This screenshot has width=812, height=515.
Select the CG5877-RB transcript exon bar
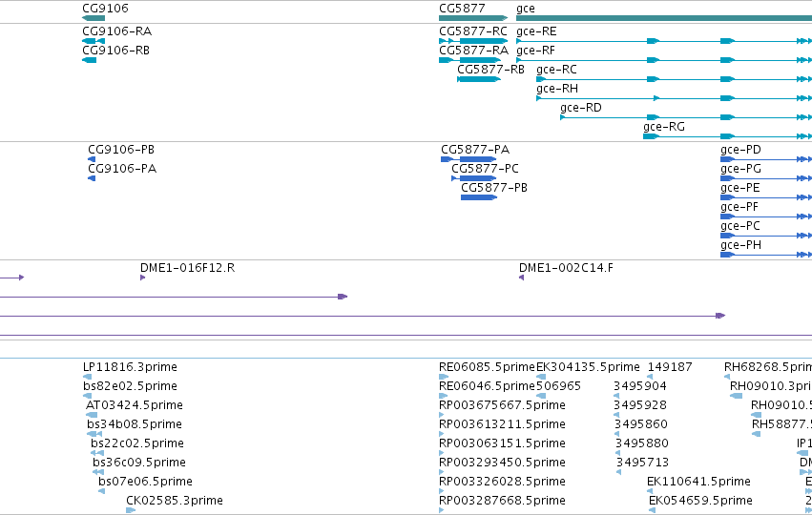click(x=479, y=79)
